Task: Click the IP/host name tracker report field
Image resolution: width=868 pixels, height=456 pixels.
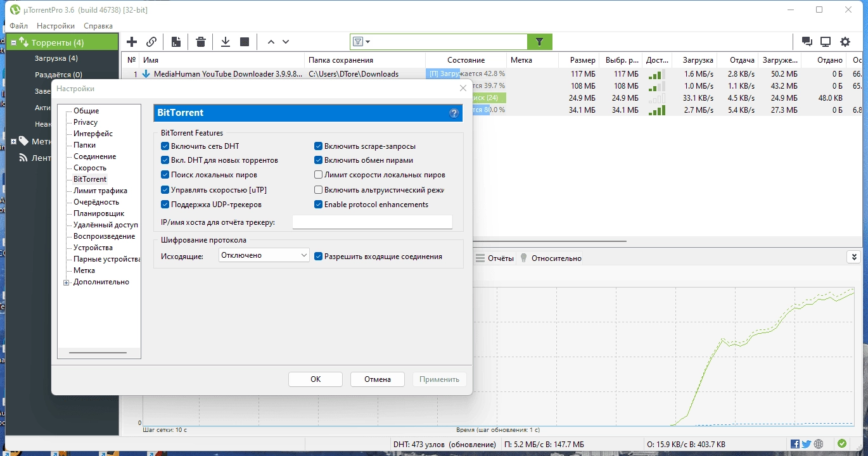Action: [373, 222]
